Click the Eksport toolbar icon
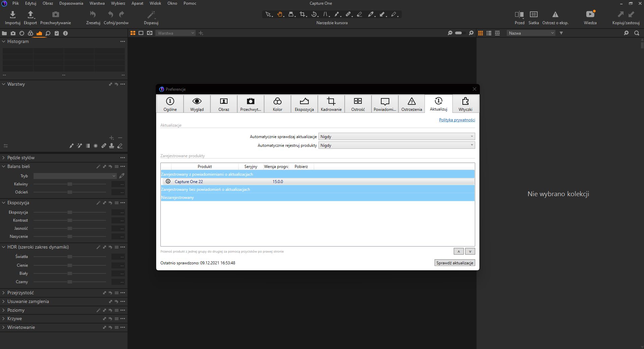 click(30, 14)
